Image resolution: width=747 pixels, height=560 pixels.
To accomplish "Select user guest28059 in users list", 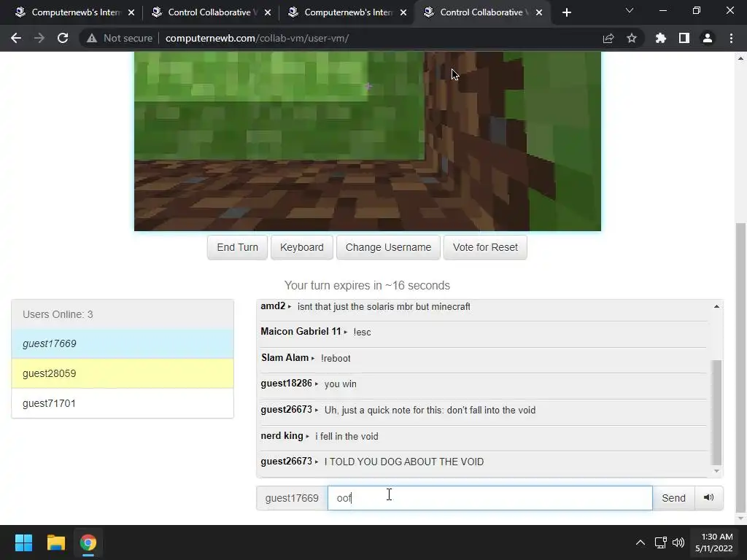I will [x=123, y=373].
